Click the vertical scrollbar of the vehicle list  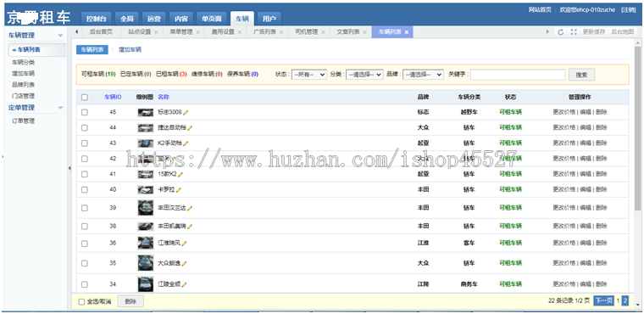pyautogui.click(x=637, y=127)
